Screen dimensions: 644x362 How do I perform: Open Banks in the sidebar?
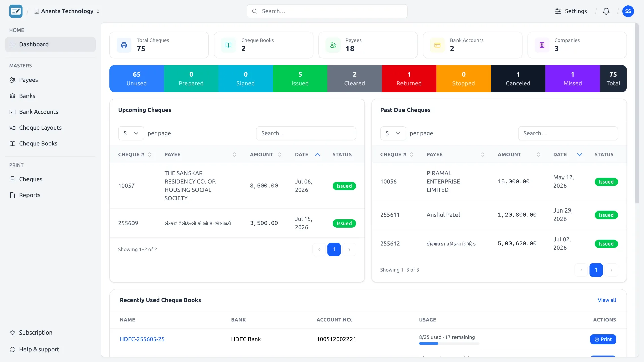click(x=50, y=96)
